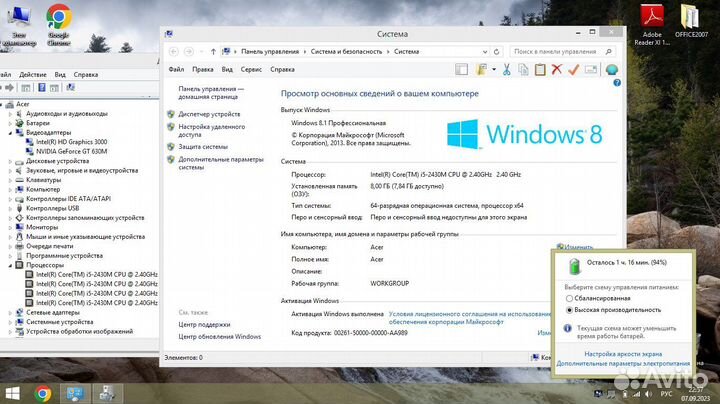Screen dimensions: 720x404
Task: Click the Настройка яркости экрана link
Action: pos(622,354)
